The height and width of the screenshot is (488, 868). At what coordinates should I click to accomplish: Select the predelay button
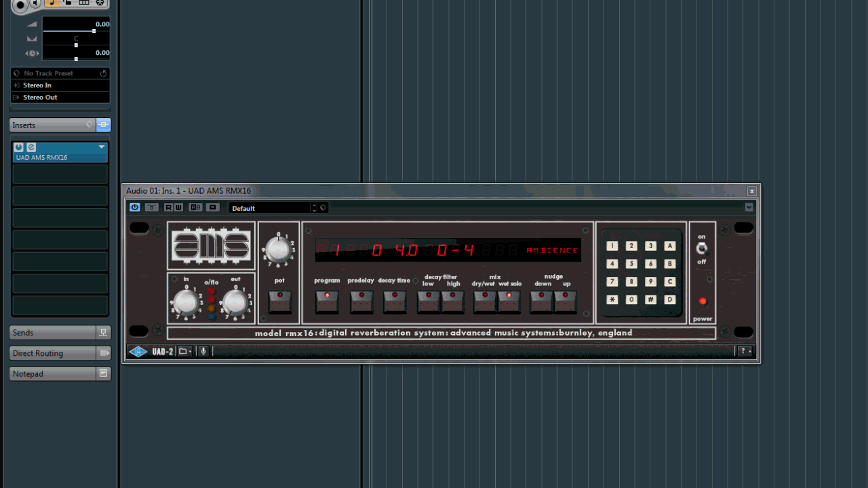[x=361, y=302]
